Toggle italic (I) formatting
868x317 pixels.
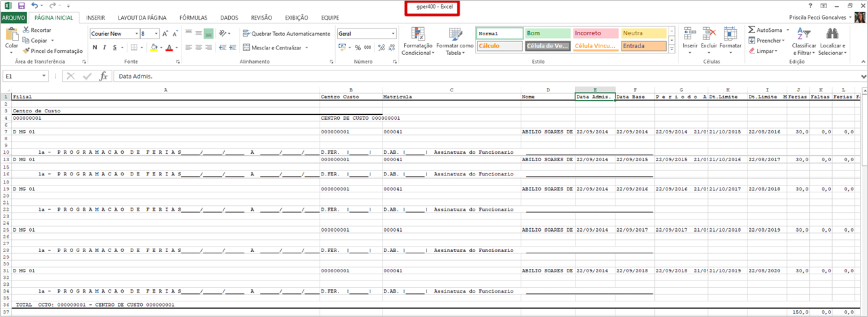click(105, 47)
